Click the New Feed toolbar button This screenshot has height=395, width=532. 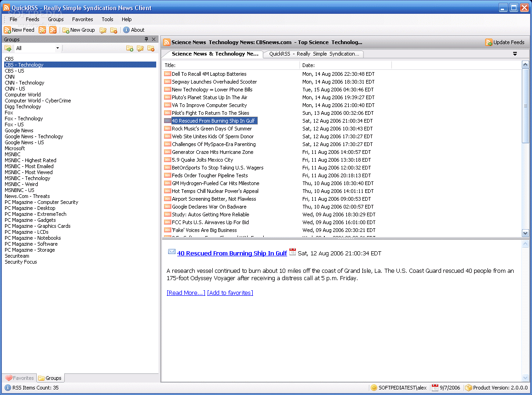[19, 30]
